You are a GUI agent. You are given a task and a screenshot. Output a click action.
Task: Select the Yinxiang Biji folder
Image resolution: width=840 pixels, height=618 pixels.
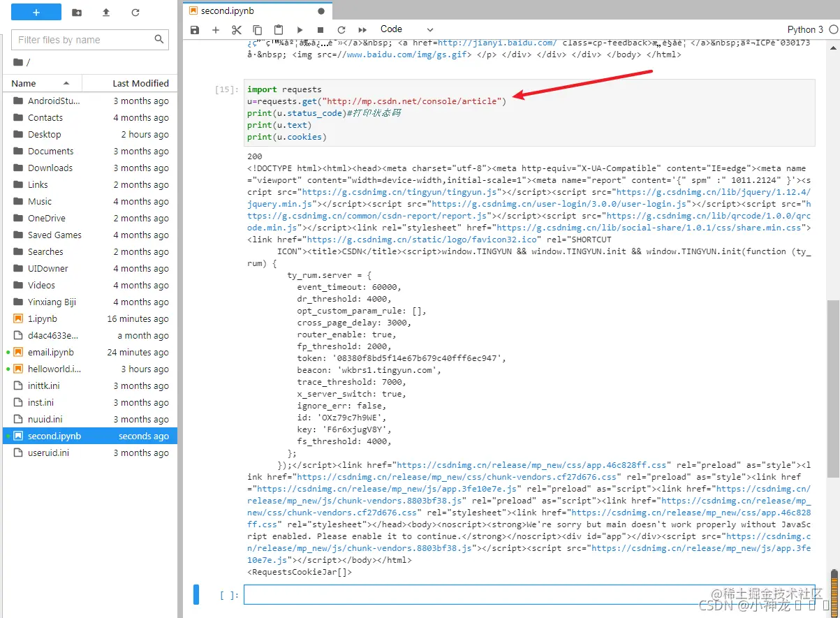click(90, 302)
